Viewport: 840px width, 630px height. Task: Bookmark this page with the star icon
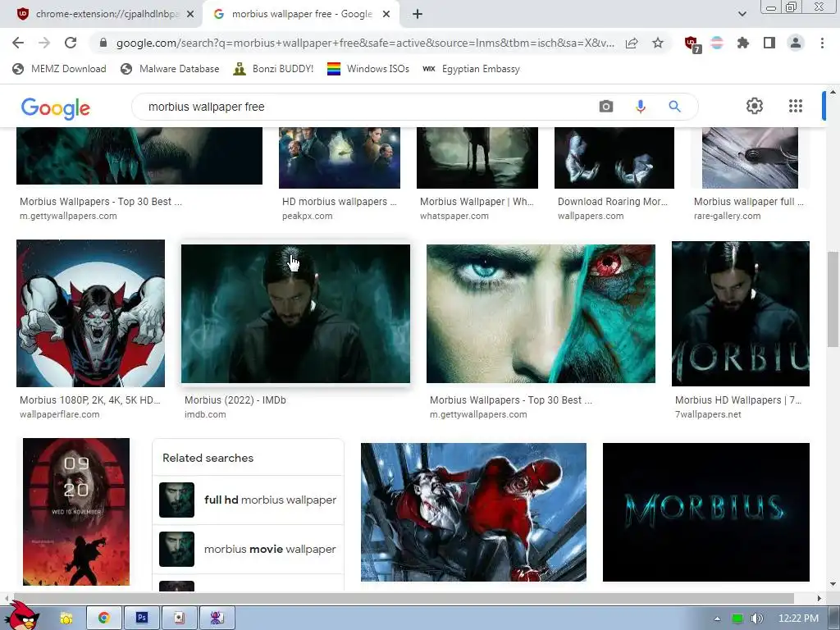[x=658, y=43]
